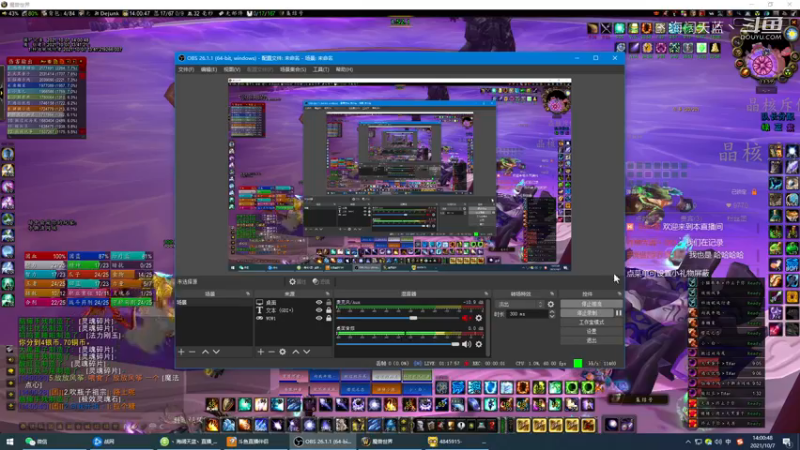Screen dimensions: 800x450
Task: Open the Properties gear above the Scenes panel
Action: pos(297,282)
